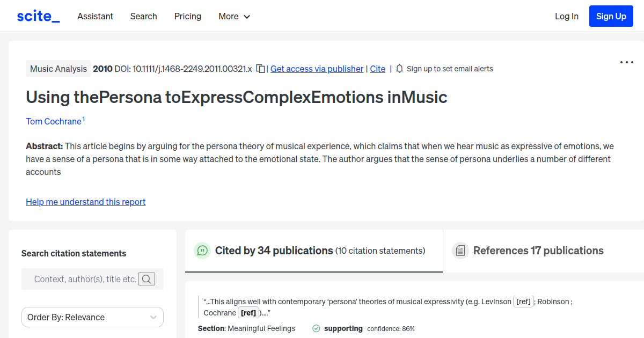This screenshot has width=644, height=338.
Task: Open the three-dot overflow menu
Action: point(626,62)
